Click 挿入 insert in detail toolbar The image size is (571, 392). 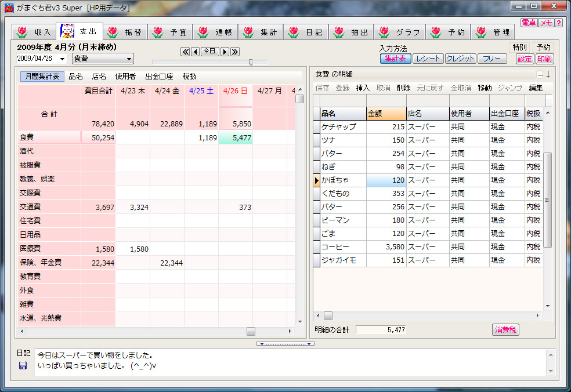(363, 88)
